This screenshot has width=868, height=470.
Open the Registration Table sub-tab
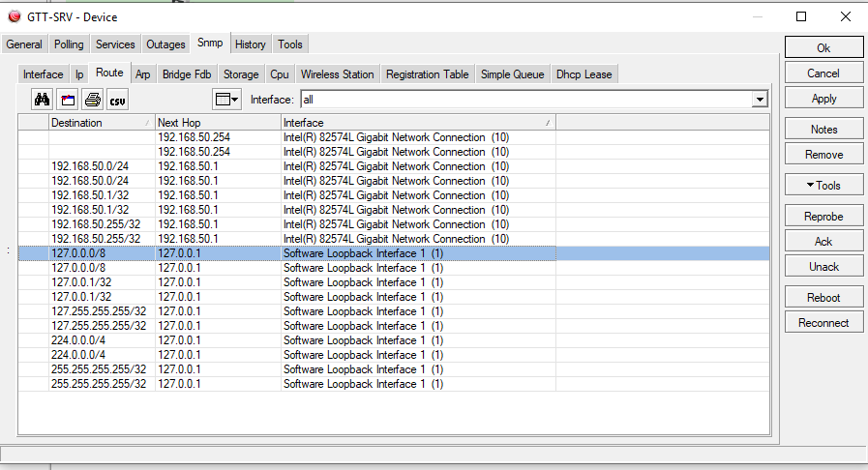coord(428,74)
